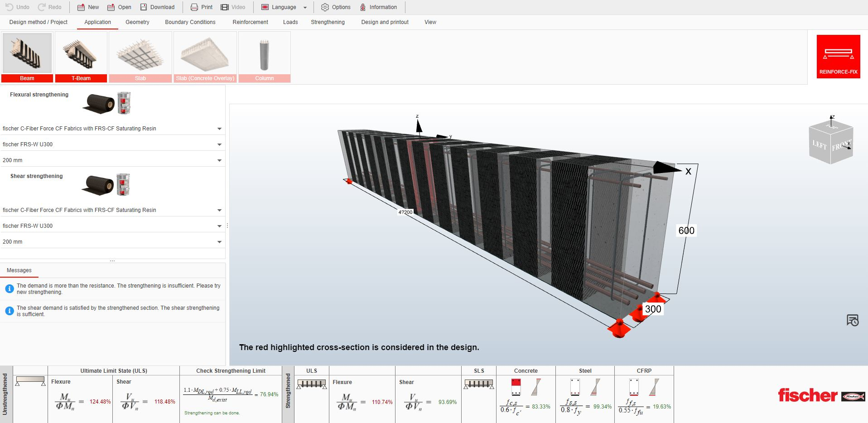Open the Language dropdown

tap(284, 7)
